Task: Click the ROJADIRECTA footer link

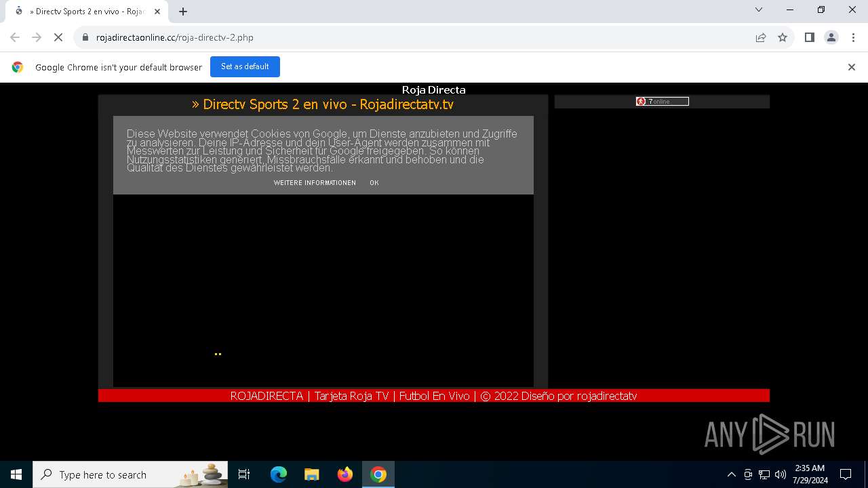Action: [267, 396]
